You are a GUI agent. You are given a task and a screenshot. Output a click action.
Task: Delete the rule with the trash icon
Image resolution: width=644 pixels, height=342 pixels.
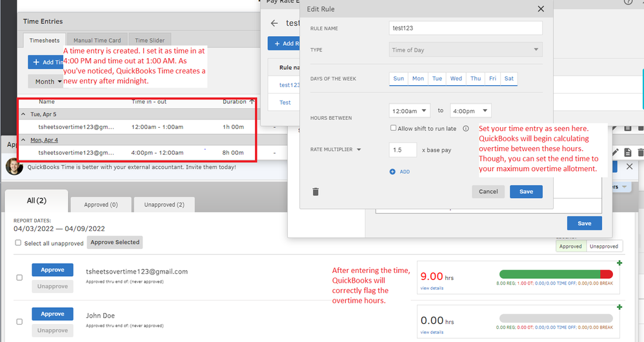tap(316, 192)
